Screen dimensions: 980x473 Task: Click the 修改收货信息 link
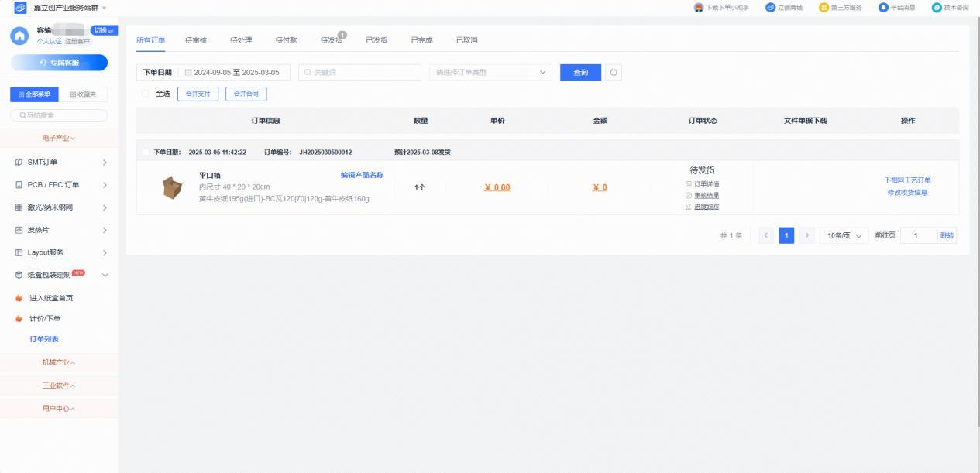(x=907, y=193)
